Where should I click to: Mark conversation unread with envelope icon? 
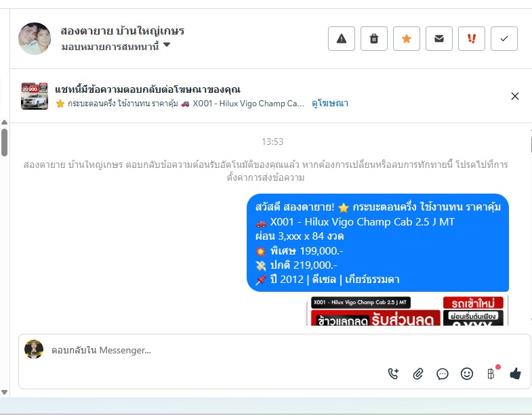click(x=439, y=39)
